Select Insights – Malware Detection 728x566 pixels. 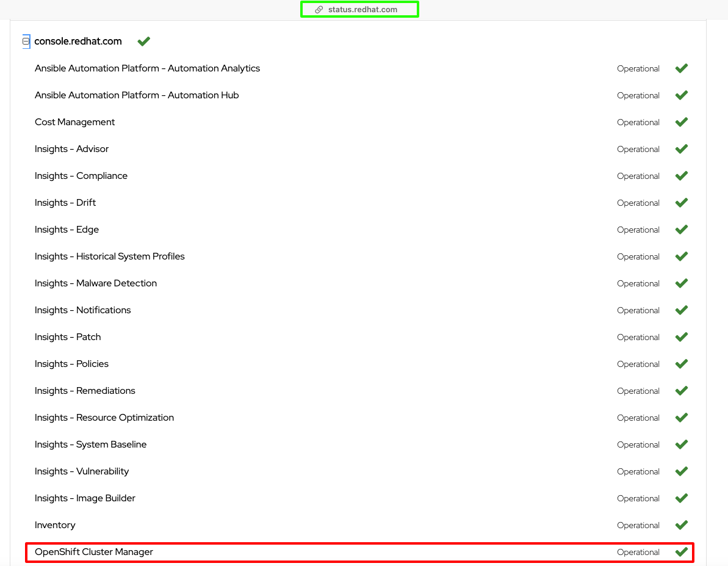(96, 283)
